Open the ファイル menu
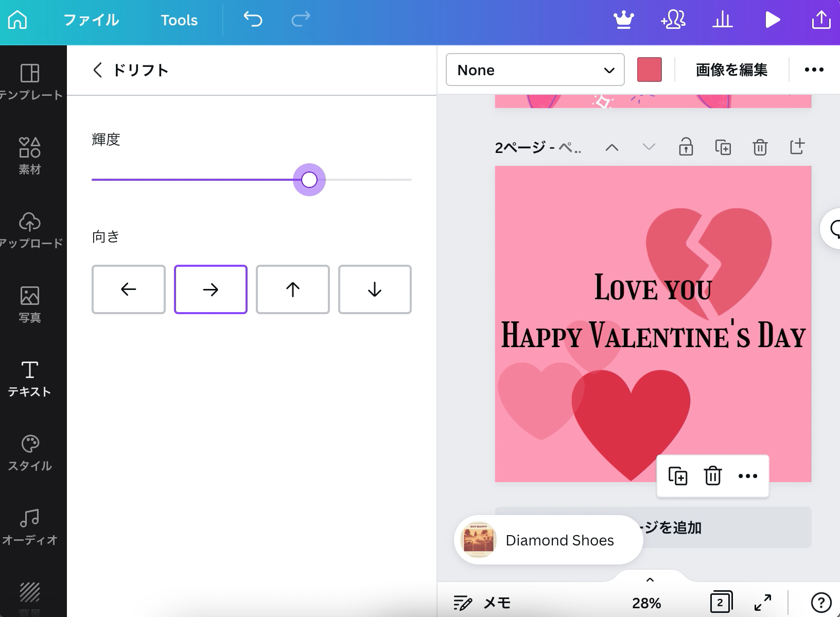Screen dimensions: 840x617 pos(91,20)
